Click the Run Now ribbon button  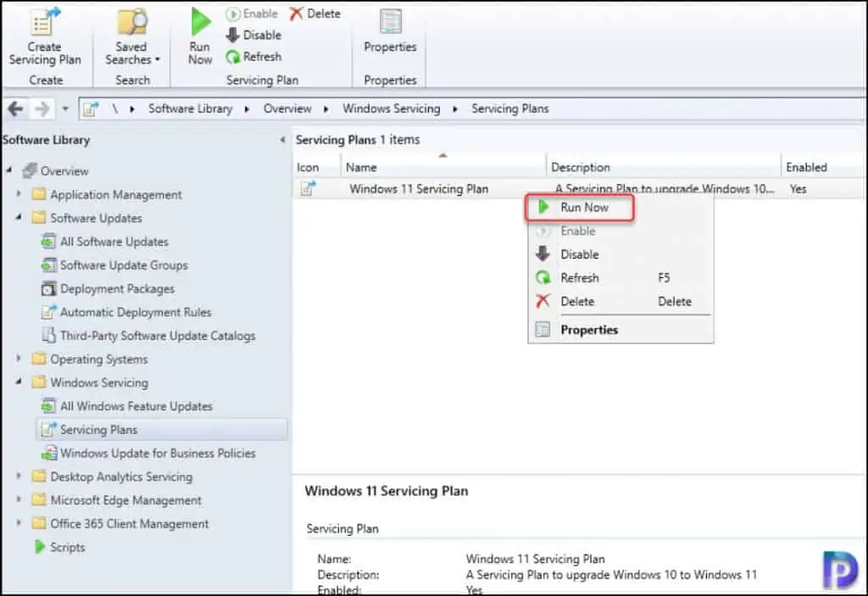200,36
